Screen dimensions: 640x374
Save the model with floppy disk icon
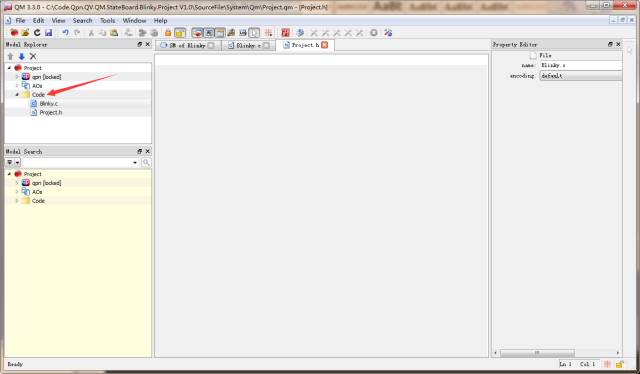pos(49,33)
